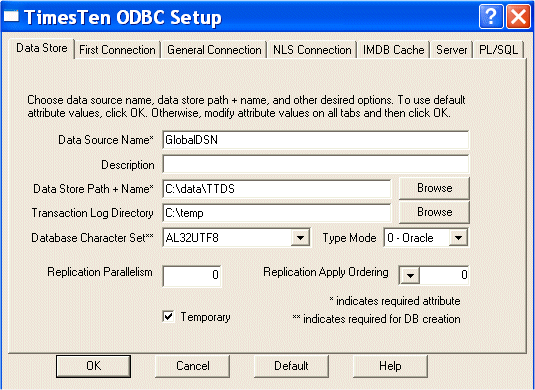
Task: Click the window icon in the title bar
Action: pos(11,16)
